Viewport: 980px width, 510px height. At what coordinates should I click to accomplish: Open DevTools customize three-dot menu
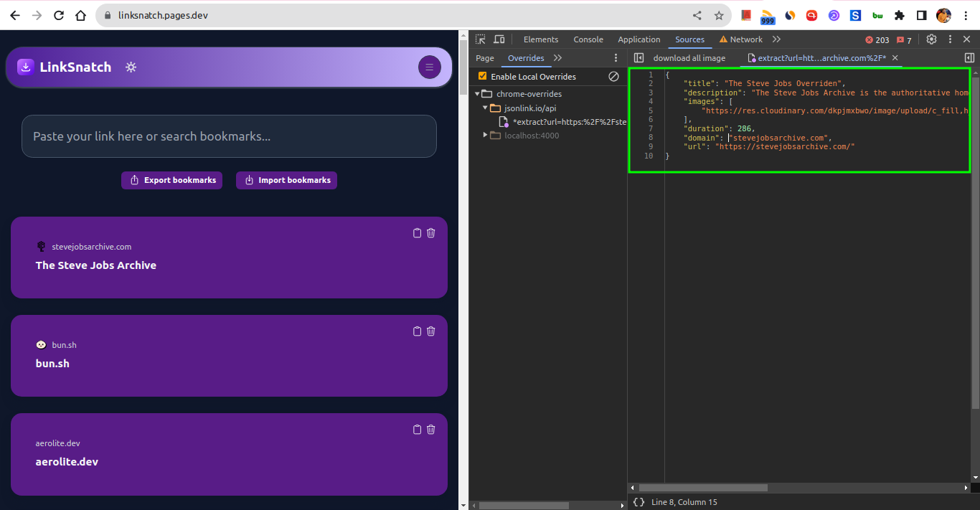(950, 39)
